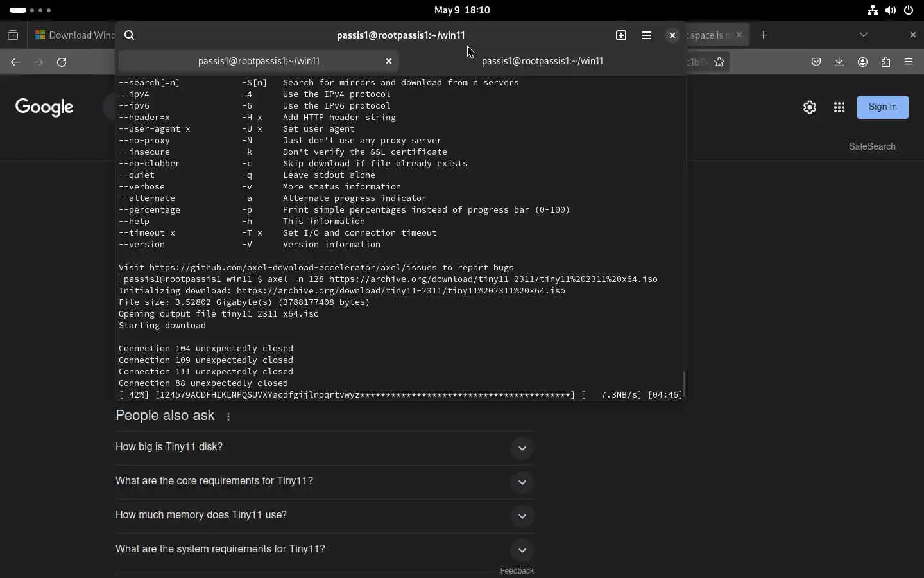Click the axel download progress bar line

[x=400, y=395]
